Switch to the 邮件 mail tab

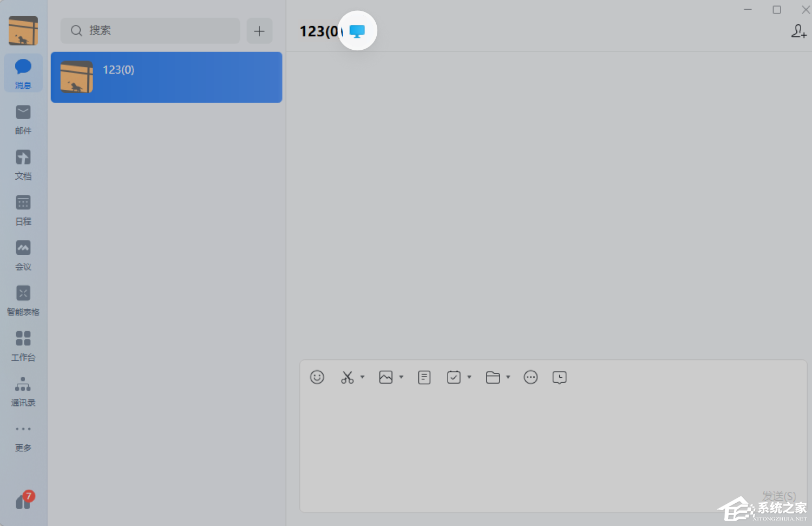[23, 120]
